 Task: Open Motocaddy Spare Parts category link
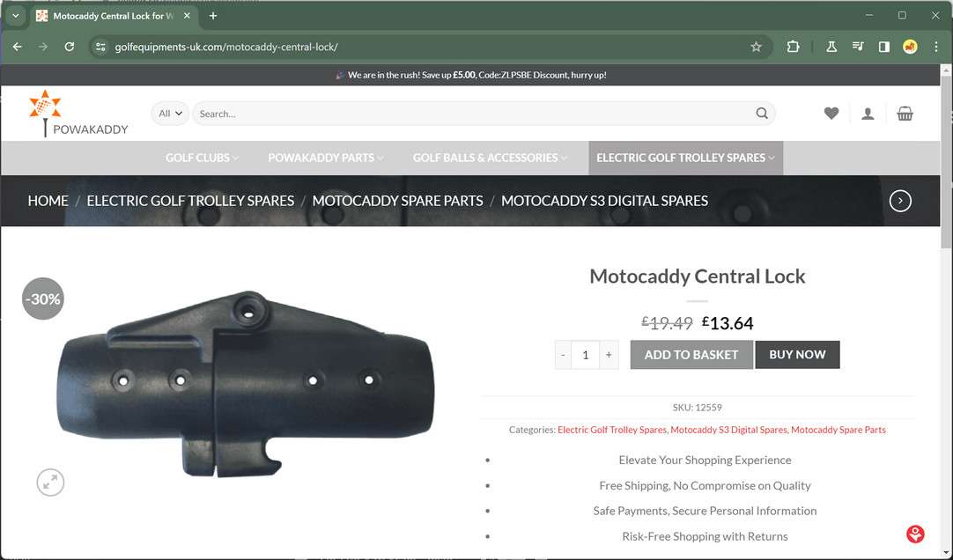point(838,430)
